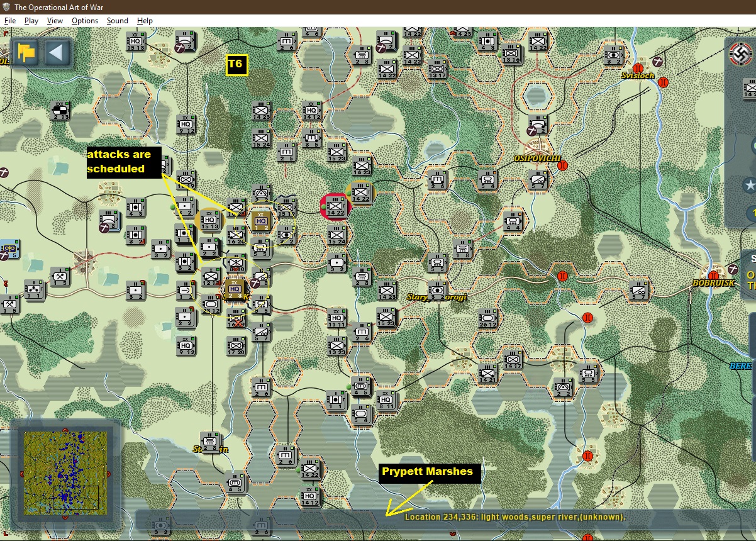Click the red bridge marker beside Osipovichi
This screenshot has width=756, height=541.
click(563, 165)
